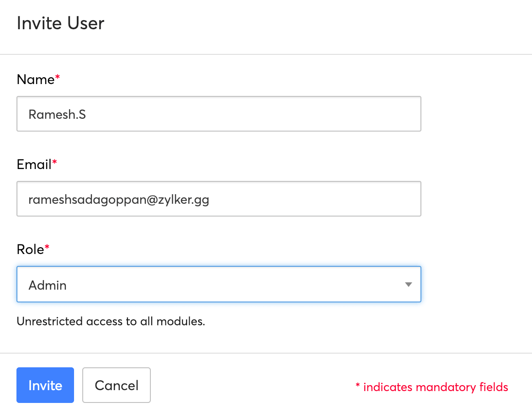The height and width of the screenshot is (413, 532).
Task: Cancel the user invitation
Action: click(116, 385)
